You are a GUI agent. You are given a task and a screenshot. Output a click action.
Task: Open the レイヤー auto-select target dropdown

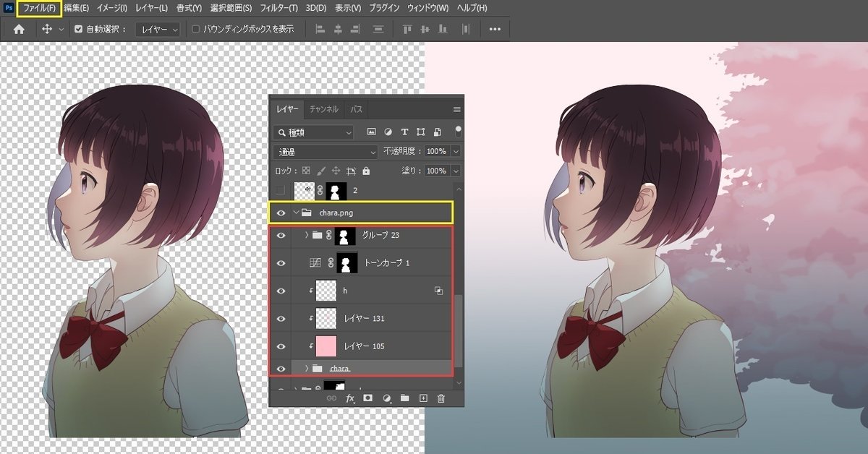tap(156, 30)
